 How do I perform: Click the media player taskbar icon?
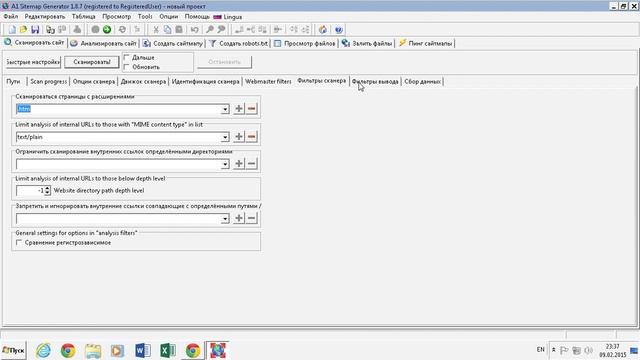pos(117,351)
